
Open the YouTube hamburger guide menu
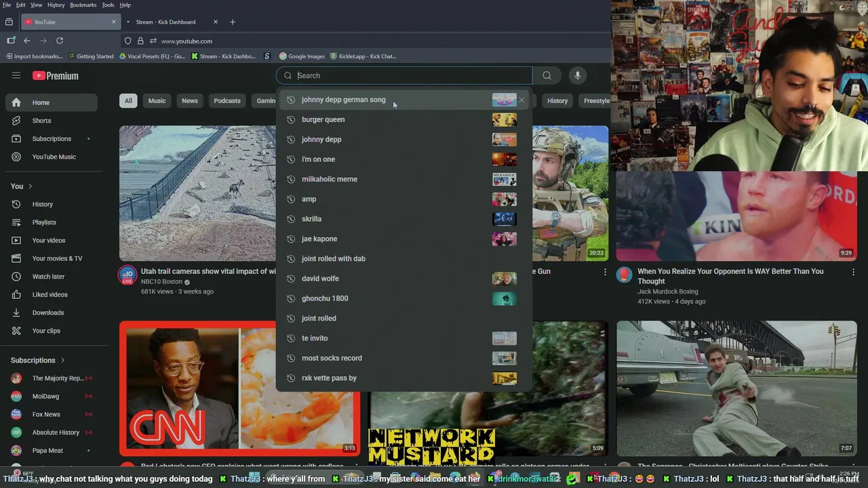coord(16,75)
